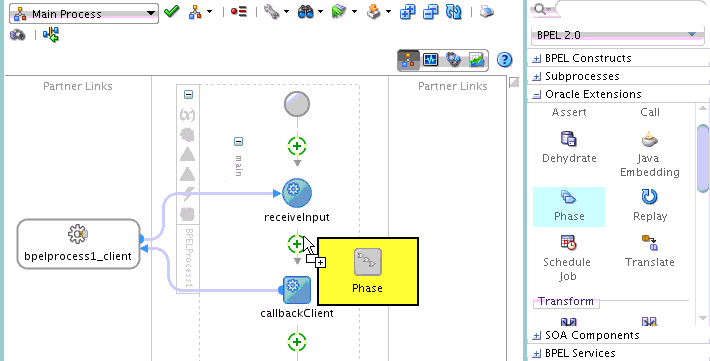Click the red breakpoint list icon
Image resolution: width=710 pixels, height=361 pixels.
click(x=239, y=12)
